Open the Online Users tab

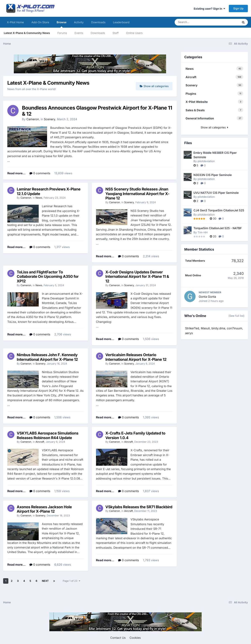click(134, 33)
